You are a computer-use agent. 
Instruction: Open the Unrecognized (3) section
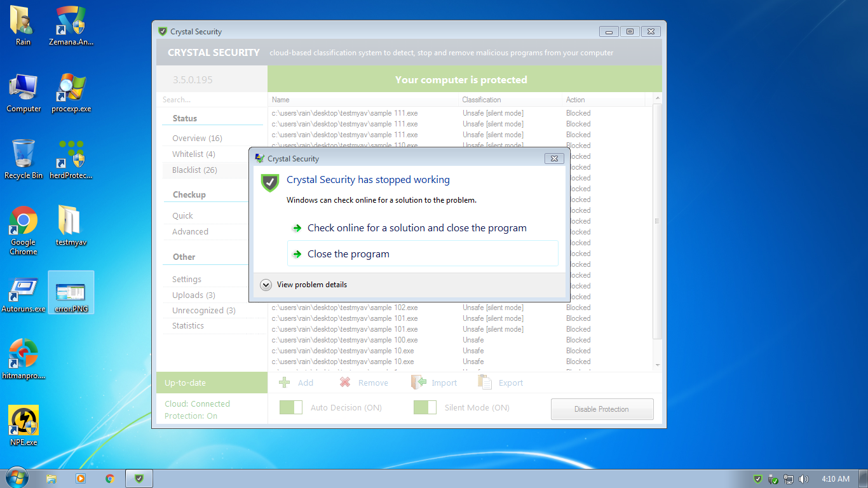tap(204, 311)
